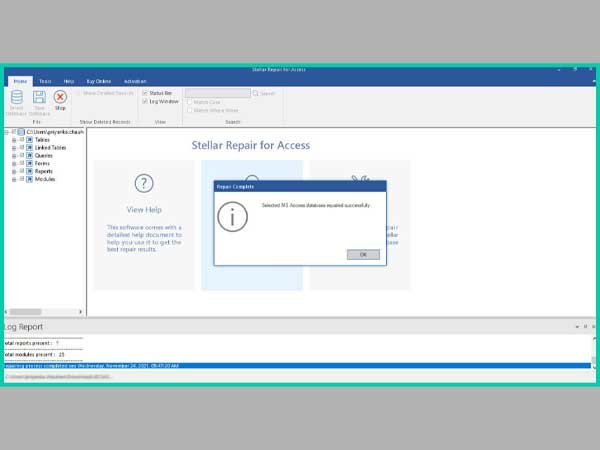This screenshot has height=450, width=600.
Task: Toggle the checkbox beside Linked Tables
Action: pyautogui.click(x=22, y=147)
